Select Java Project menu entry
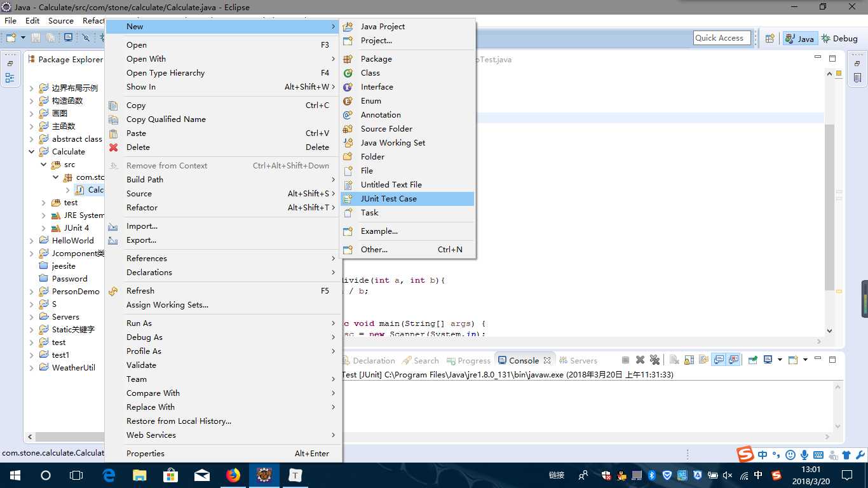 click(x=407, y=27)
